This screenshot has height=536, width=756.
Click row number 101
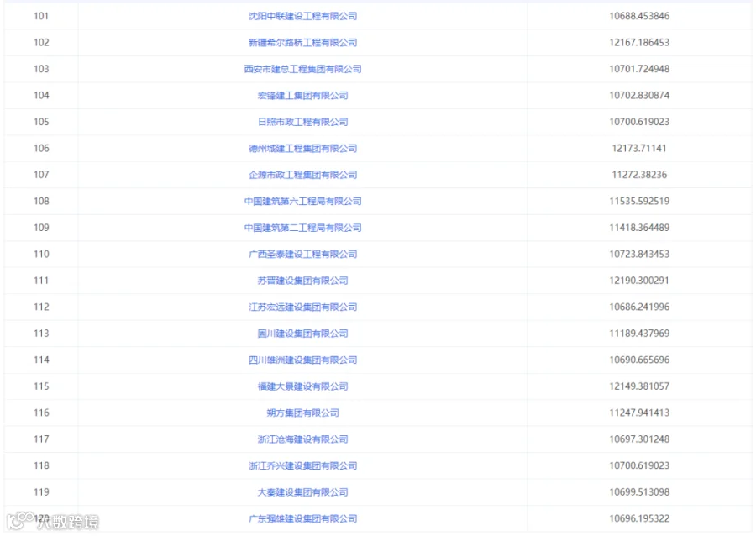pos(41,16)
